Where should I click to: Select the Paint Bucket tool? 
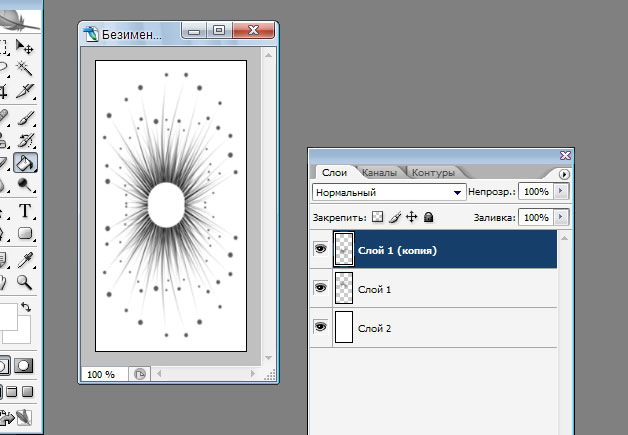coord(26,163)
